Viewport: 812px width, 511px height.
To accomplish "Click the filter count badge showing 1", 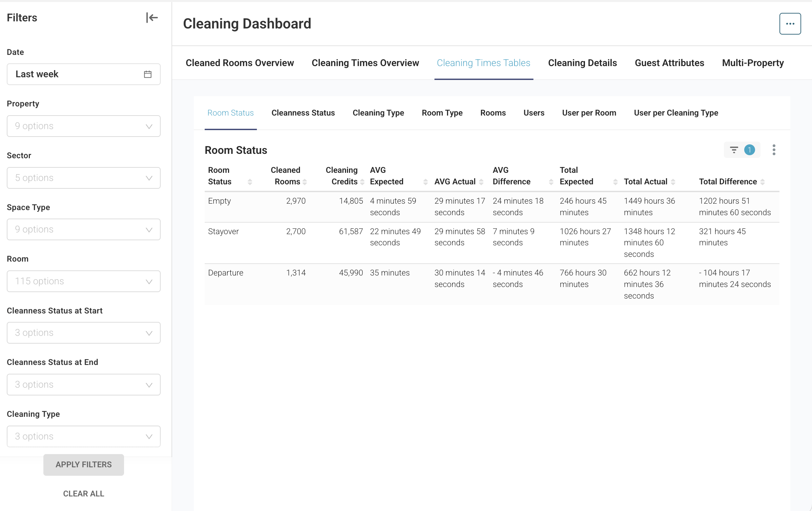I will pos(750,150).
